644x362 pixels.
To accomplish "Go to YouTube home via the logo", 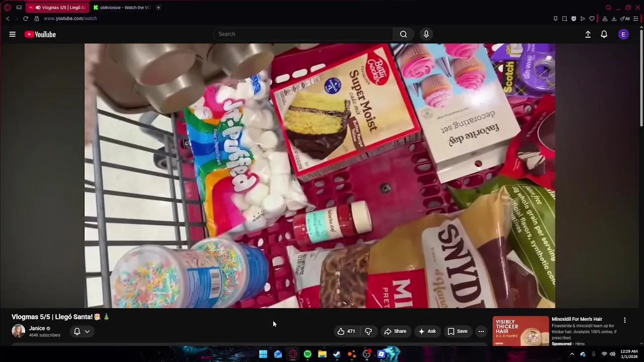I will point(40,34).
